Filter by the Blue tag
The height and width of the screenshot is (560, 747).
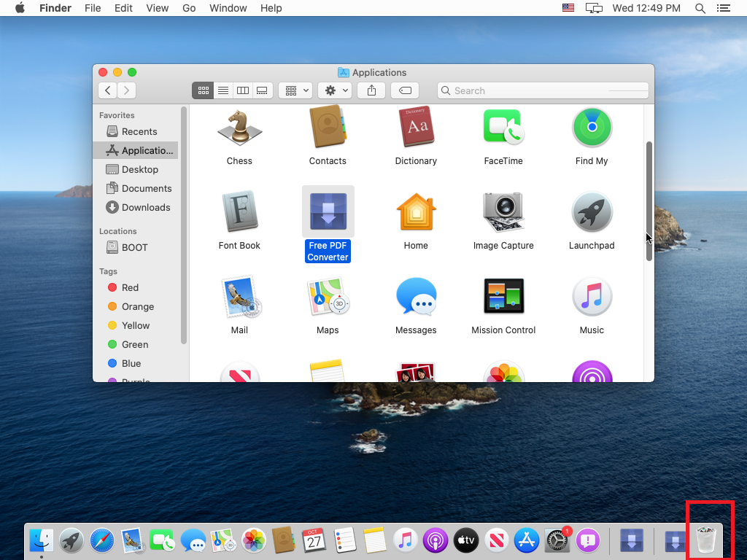135,364
